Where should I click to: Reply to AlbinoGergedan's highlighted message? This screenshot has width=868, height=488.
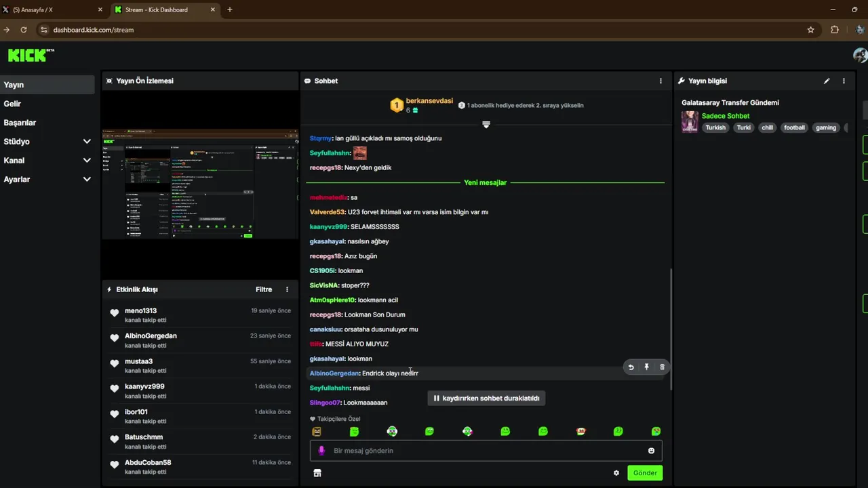click(631, 367)
